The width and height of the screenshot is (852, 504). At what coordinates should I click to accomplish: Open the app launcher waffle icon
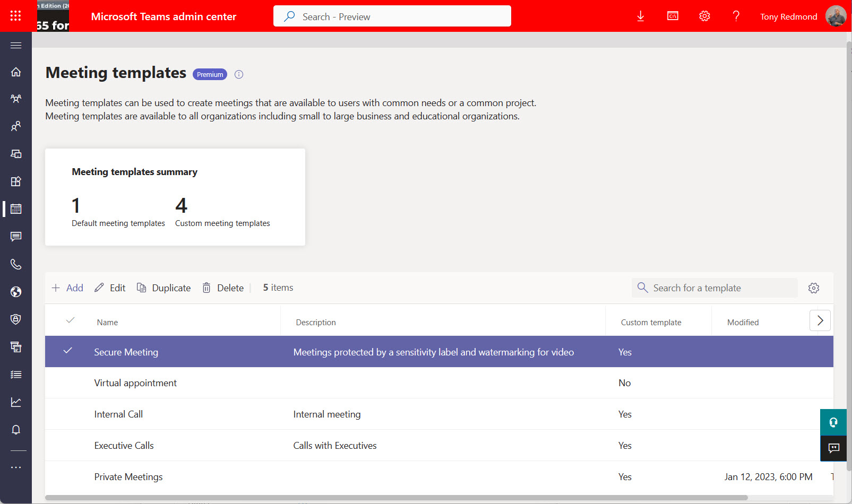point(15,16)
